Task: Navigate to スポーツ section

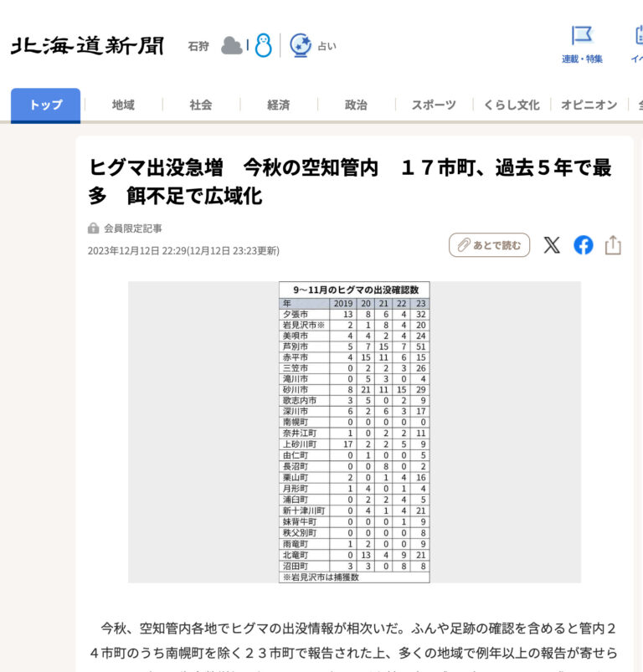Action: point(434,105)
